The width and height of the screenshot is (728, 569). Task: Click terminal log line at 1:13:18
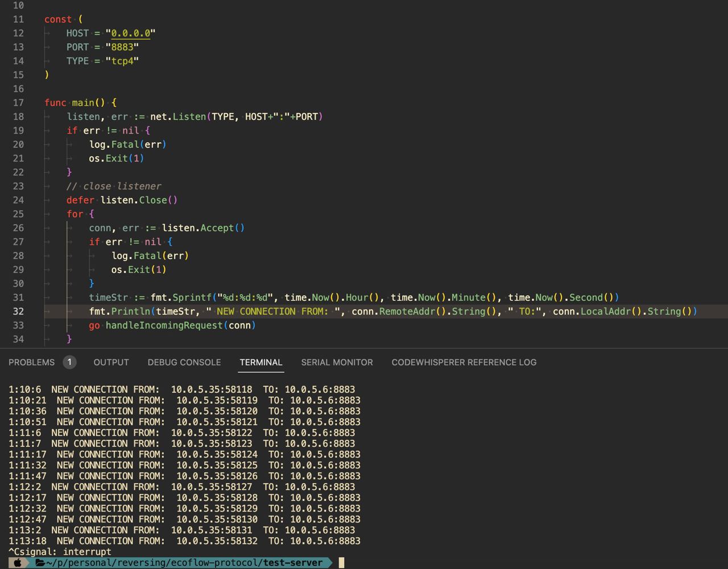pos(184,541)
